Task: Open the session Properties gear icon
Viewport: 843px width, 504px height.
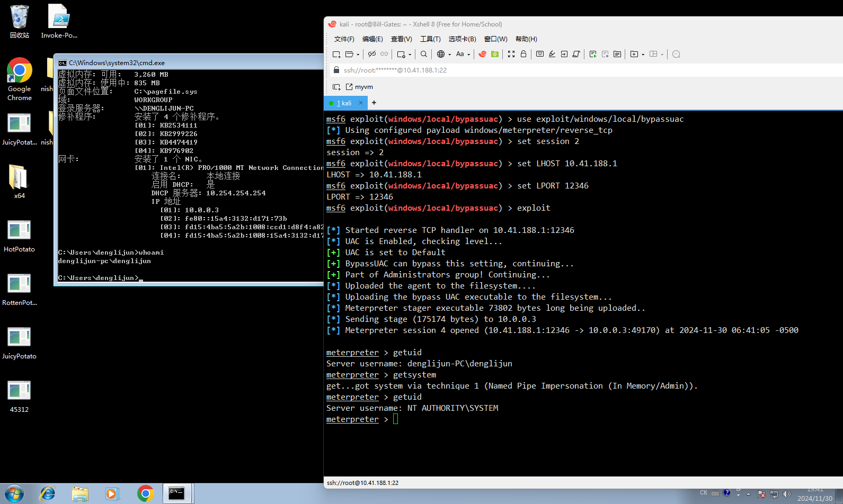Action: tap(401, 54)
